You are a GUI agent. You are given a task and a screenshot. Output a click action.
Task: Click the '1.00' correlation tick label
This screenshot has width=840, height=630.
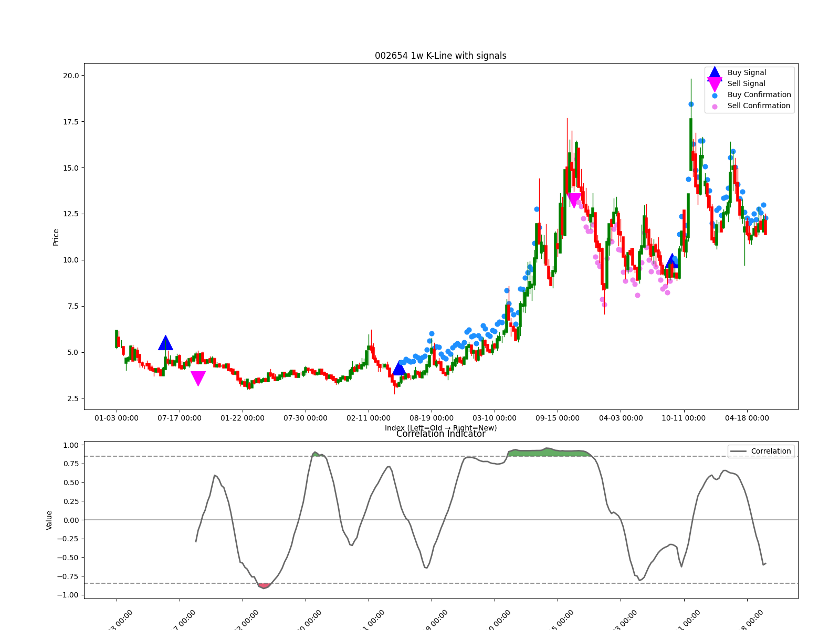[x=71, y=446]
